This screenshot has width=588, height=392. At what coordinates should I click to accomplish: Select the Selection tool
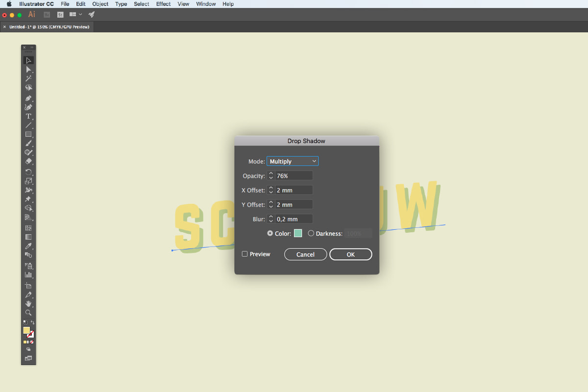pyautogui.click(x=28, y=60)
